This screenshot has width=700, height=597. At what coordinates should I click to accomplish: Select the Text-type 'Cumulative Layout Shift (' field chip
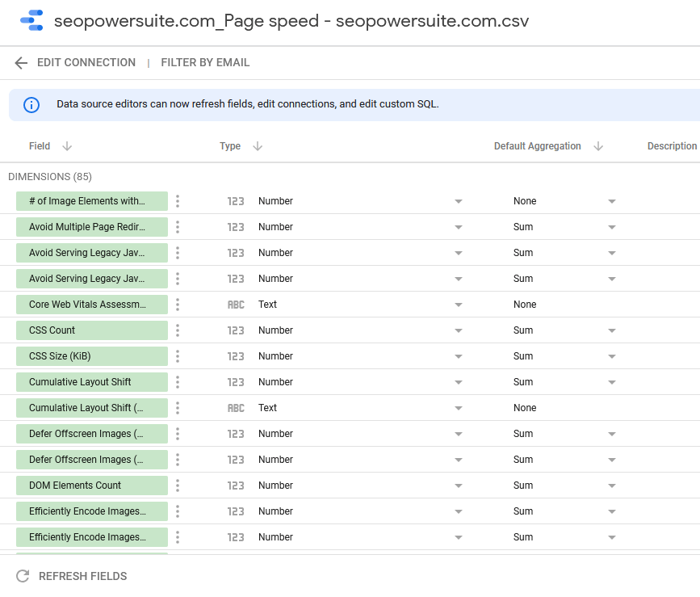[x=92, y=408]
